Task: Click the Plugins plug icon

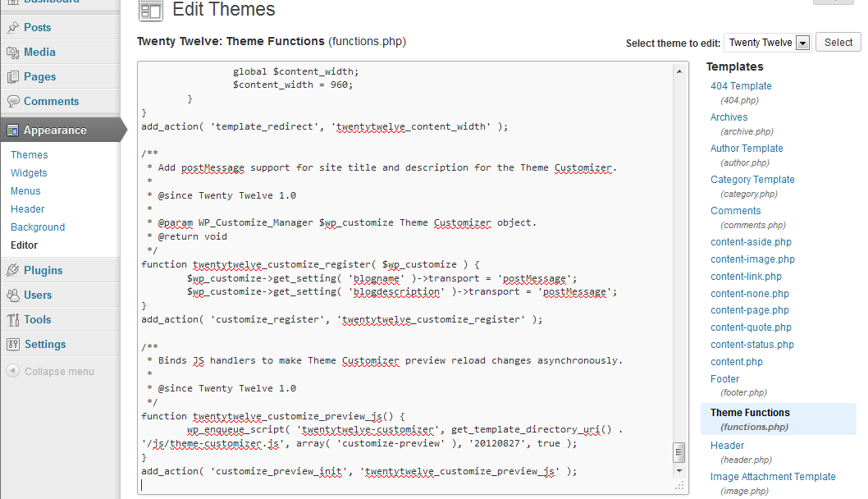Action: [x=13, y=270]
